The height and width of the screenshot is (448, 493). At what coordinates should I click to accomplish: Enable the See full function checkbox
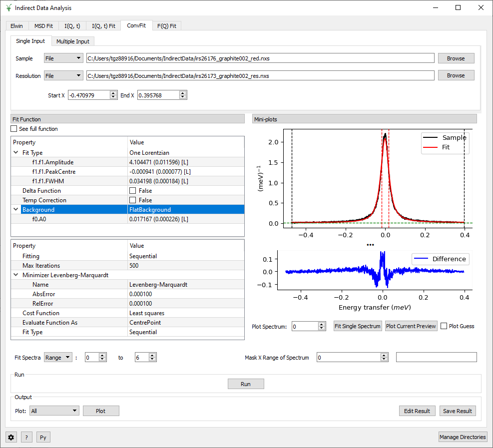point(14,129)
